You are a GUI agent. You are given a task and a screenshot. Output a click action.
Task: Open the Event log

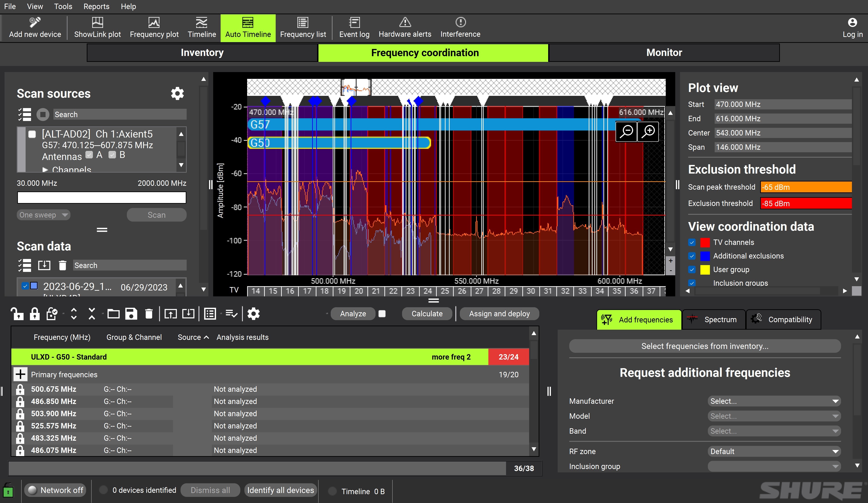point(354,28)
